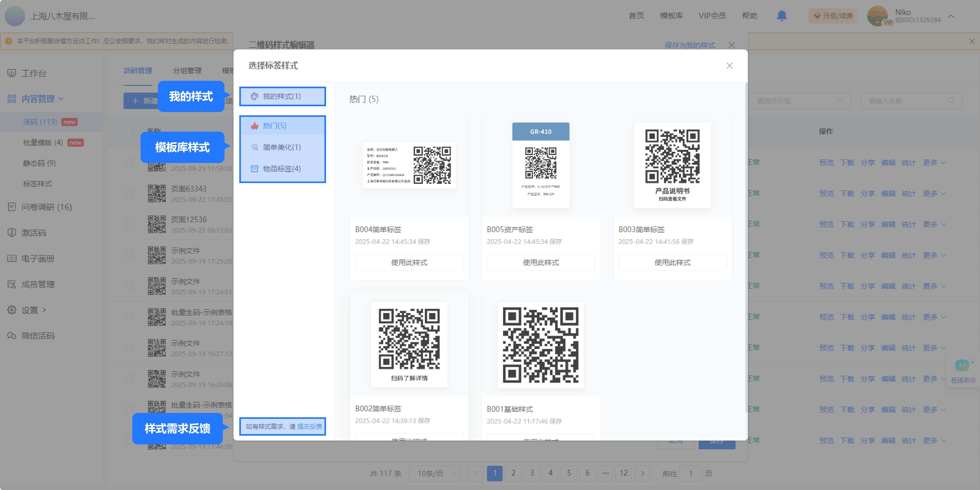980x490 pixels.
Task: Check the 页面12536 row checkbox
Action: 129,224
